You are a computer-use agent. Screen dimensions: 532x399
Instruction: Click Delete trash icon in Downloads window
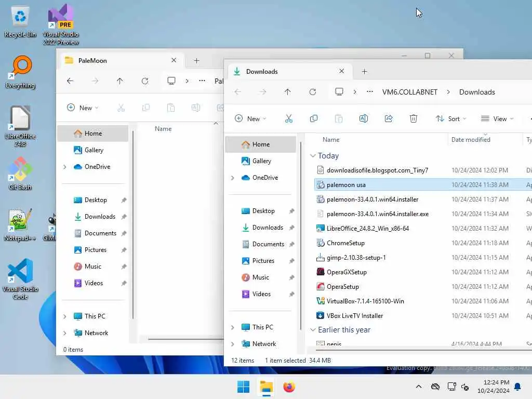413,118
